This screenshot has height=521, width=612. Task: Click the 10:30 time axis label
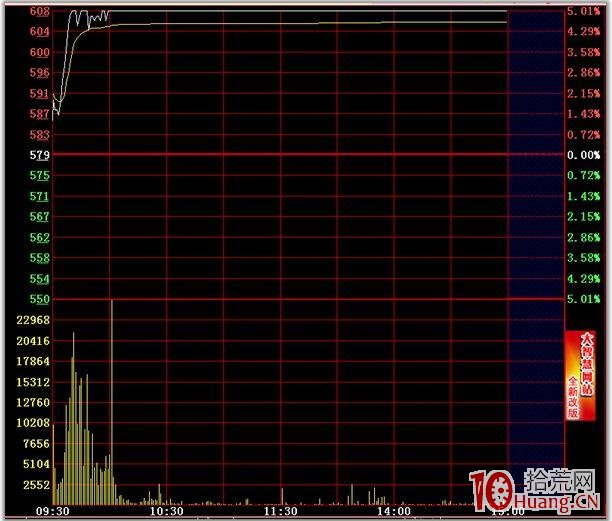pos(167,511)
